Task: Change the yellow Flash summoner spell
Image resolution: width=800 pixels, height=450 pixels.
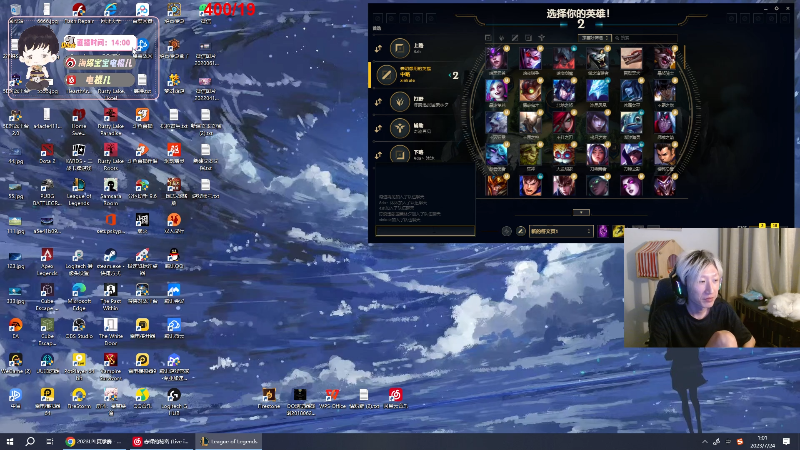Action: (x=618, y=231)
